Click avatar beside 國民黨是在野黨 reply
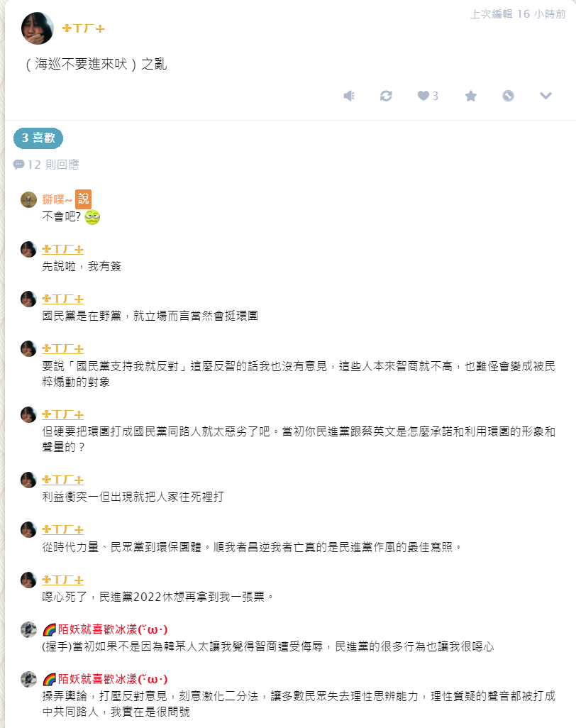Viewport: 576px width, 728px height. [x=29, y=299]
